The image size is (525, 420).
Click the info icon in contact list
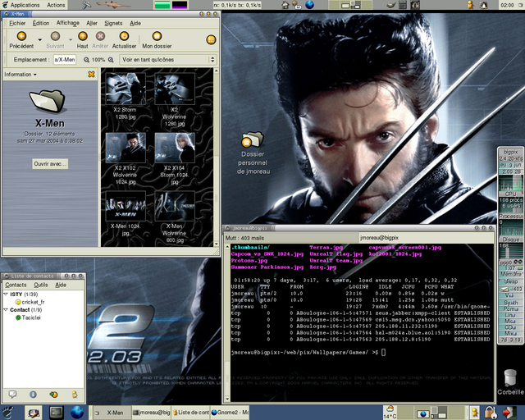33,395
